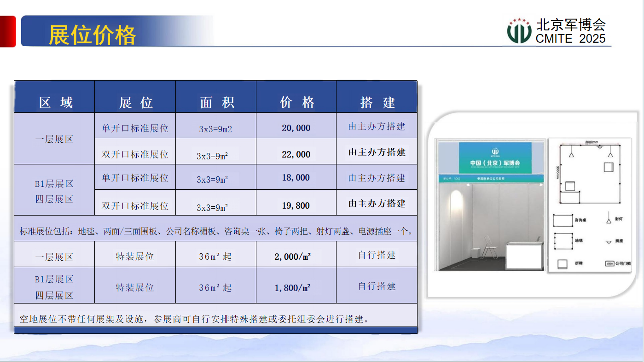The height and width of the screenshot is (362, 644).
Task: Click the 公司门楣 legend symbol
Action: coord(610,264)
